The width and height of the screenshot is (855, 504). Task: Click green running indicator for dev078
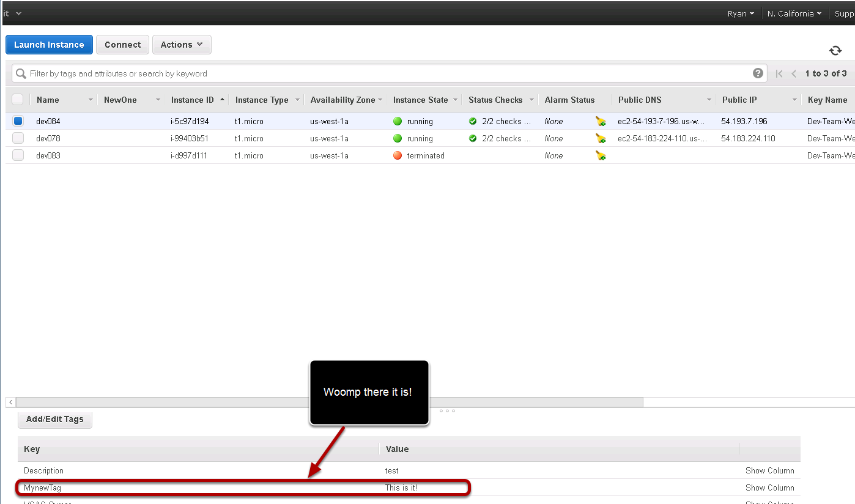point(398,138)
